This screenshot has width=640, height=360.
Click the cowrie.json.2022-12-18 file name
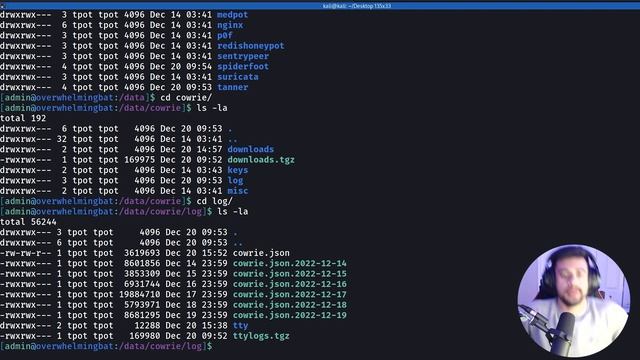(x=289, y=305)
